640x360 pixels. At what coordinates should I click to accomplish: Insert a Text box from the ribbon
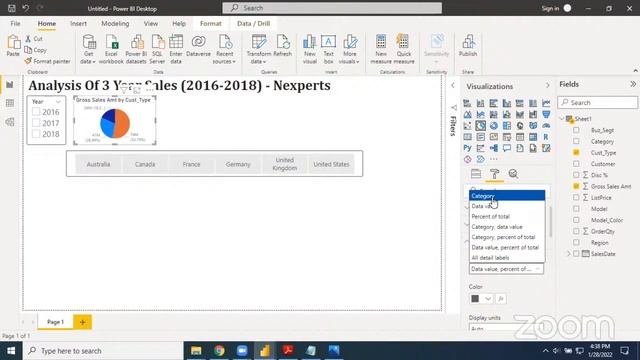tap(328, 49)
